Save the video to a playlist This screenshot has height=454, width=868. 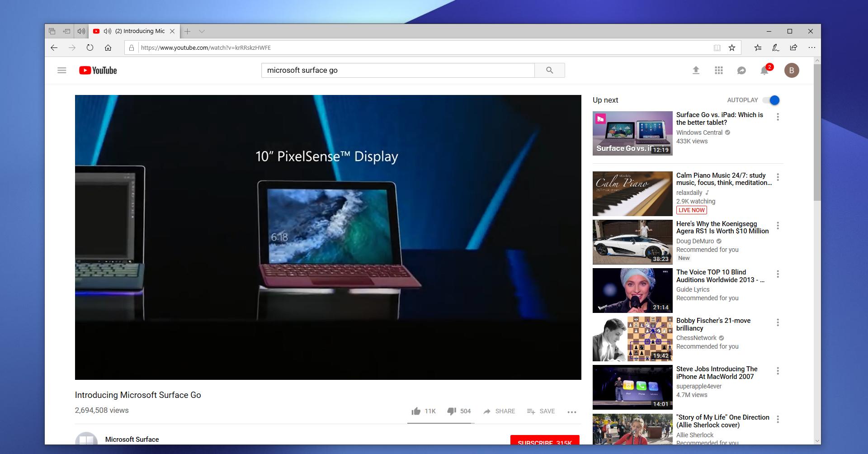click(x=541, y=411)
